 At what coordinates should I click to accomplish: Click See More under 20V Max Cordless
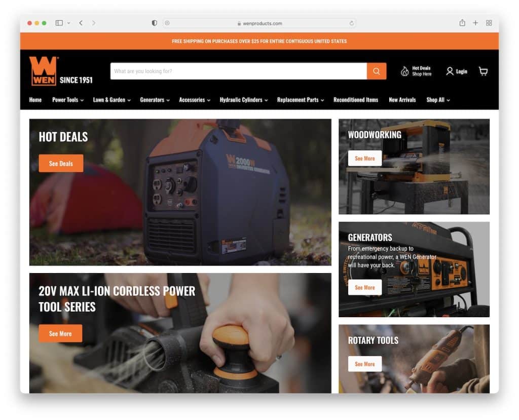pyautogui.click(x=61, y=333)
